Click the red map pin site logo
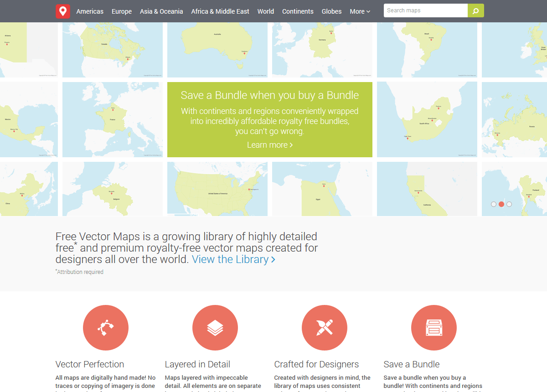 (x=63, y=11)
